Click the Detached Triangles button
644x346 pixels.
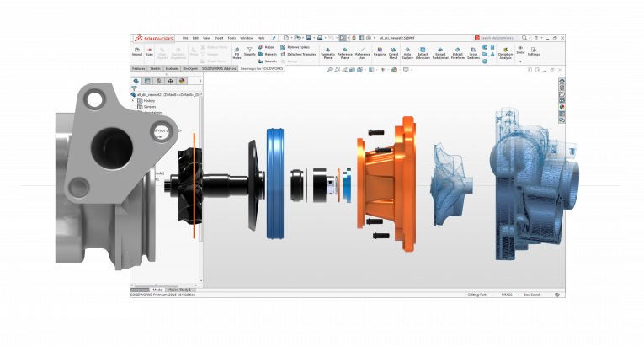point(301,55)
